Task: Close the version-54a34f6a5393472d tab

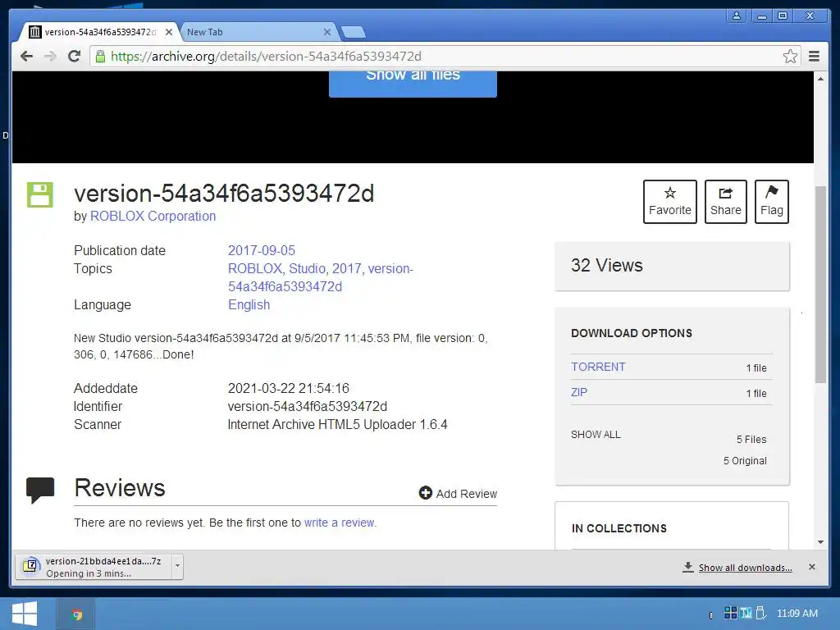Action: (169, 32)
